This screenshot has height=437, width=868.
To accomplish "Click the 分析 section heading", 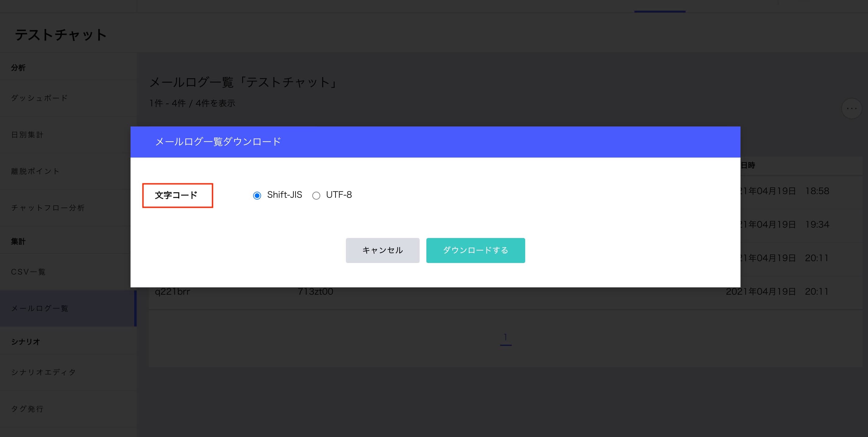I will click(x=18, y=68).
